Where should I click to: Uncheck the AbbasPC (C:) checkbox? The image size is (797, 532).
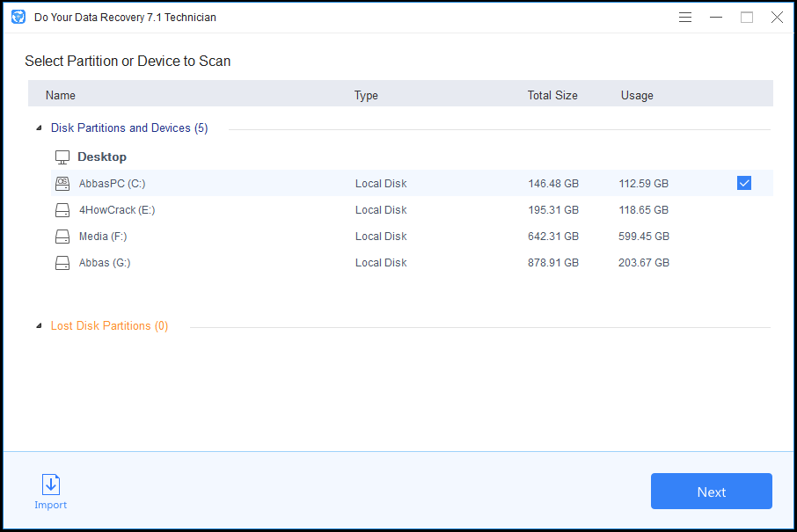[x=743, y=183]
